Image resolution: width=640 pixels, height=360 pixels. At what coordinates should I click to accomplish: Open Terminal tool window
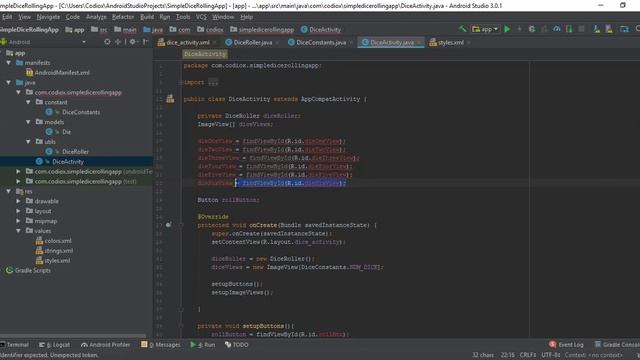[x=15, y=345]
